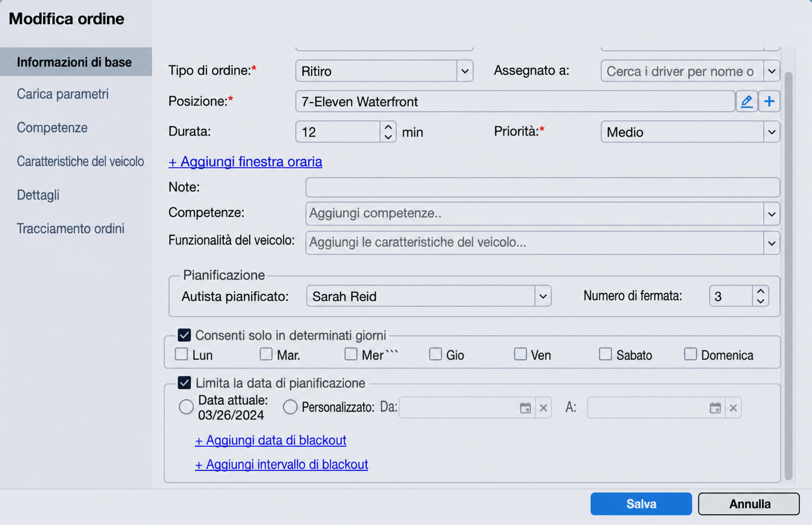
Task: Go to the Carica parametri section
Action: pos(63,94)
